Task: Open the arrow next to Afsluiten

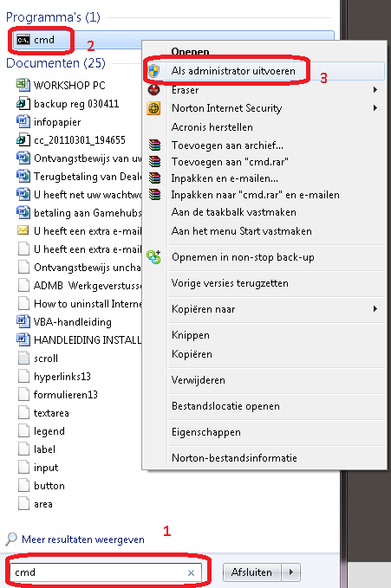Action: coord(291,572)
